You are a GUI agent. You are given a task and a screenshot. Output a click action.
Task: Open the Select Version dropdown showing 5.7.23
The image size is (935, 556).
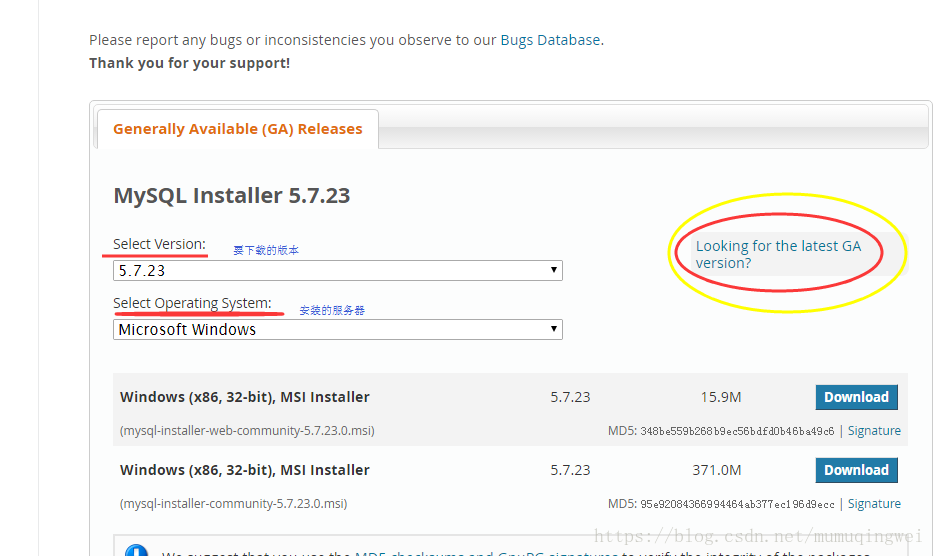(338, 270)
